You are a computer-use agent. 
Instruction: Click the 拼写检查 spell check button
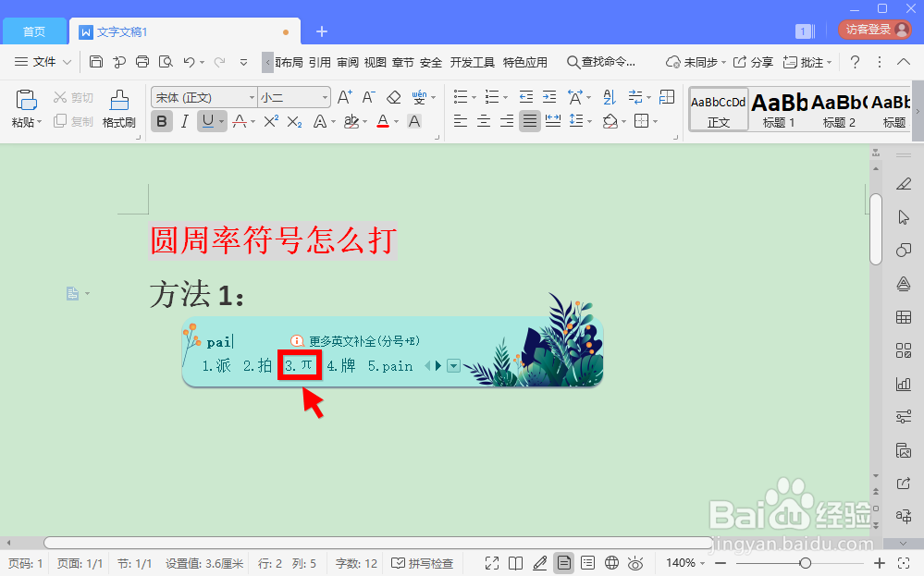(x=422, y=562)
